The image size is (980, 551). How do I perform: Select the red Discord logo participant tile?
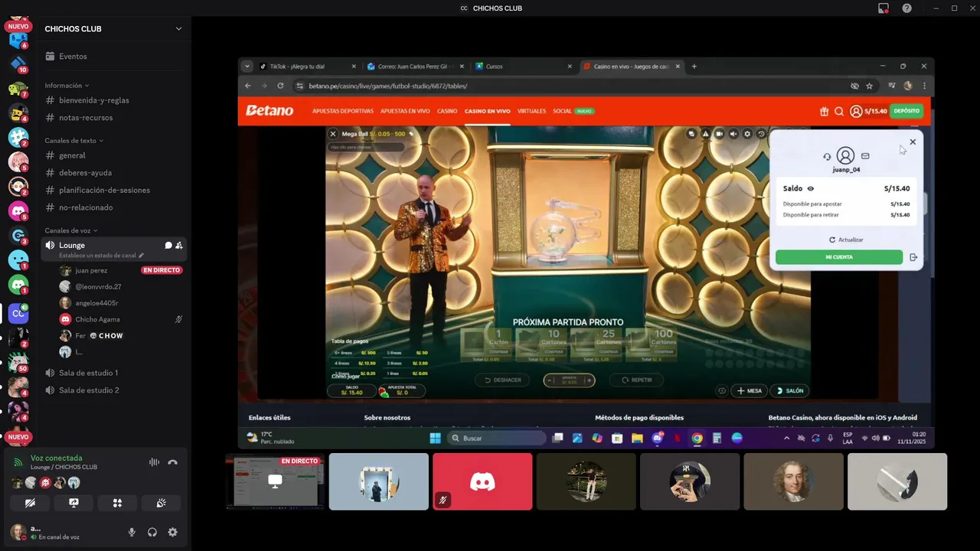point(482,481)
